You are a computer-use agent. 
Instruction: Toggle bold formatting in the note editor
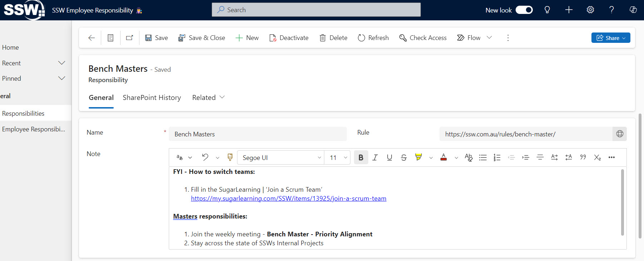tap(361, 157)
